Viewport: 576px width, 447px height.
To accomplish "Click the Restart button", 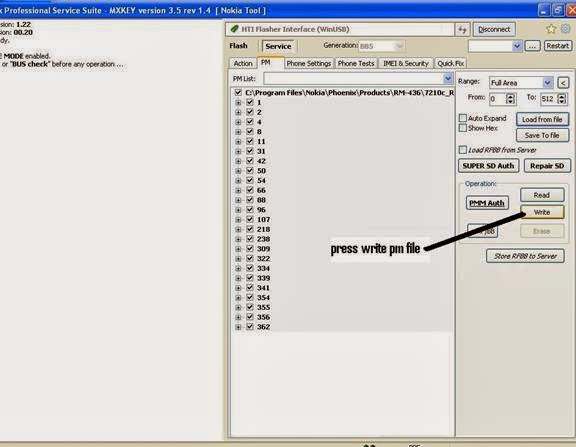I will point(557,46).
